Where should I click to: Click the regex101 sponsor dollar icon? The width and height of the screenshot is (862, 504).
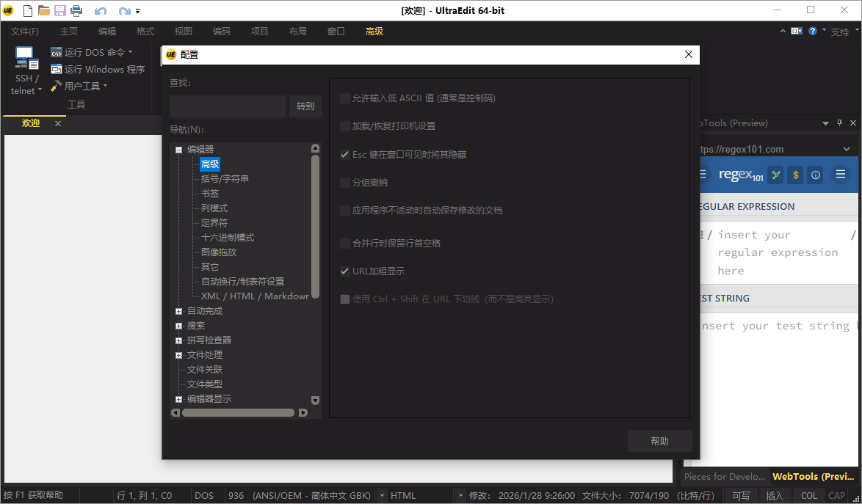click(794, 175)
